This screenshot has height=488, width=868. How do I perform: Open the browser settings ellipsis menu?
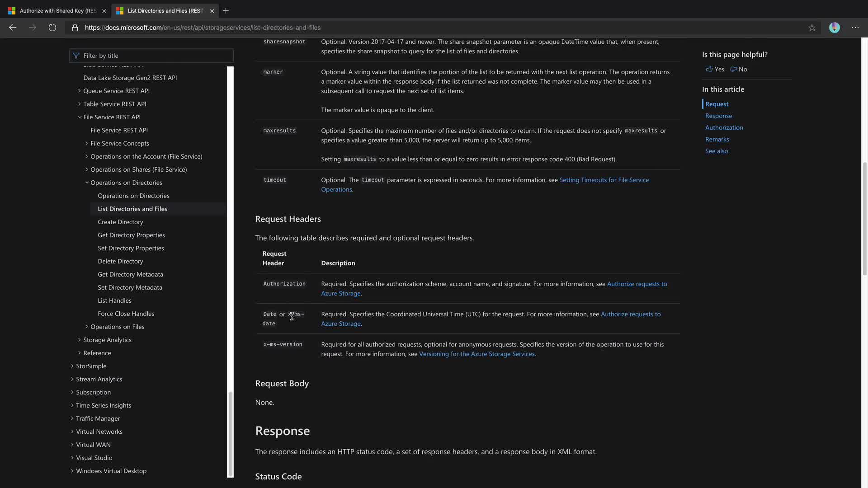pos(855,28)
